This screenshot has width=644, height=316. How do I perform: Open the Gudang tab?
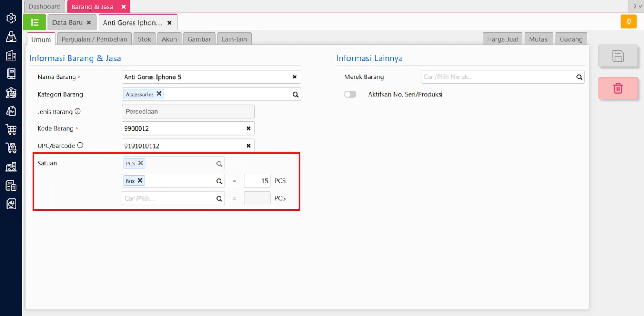pyautogui.click(x=571, y=39)
